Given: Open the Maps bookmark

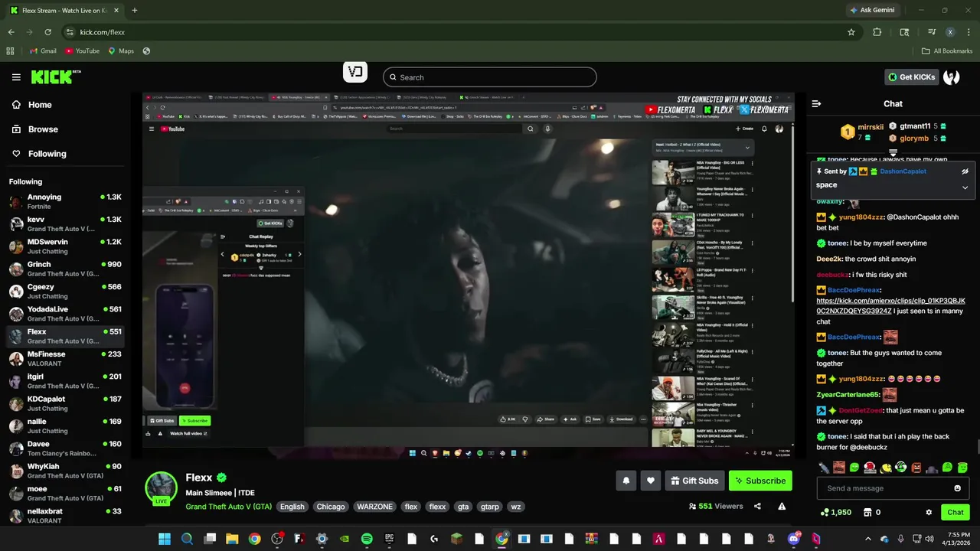Looking at the screenshot, I should tap(121, 51).
